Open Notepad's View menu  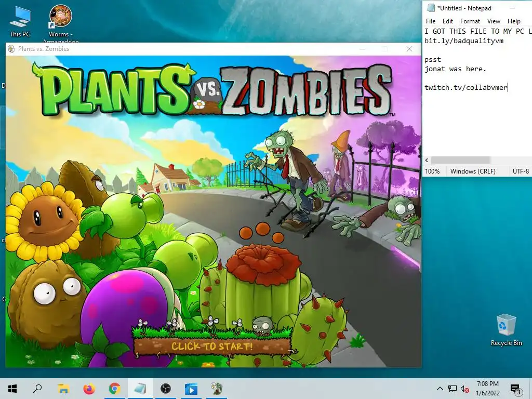(x=494, y=21)
